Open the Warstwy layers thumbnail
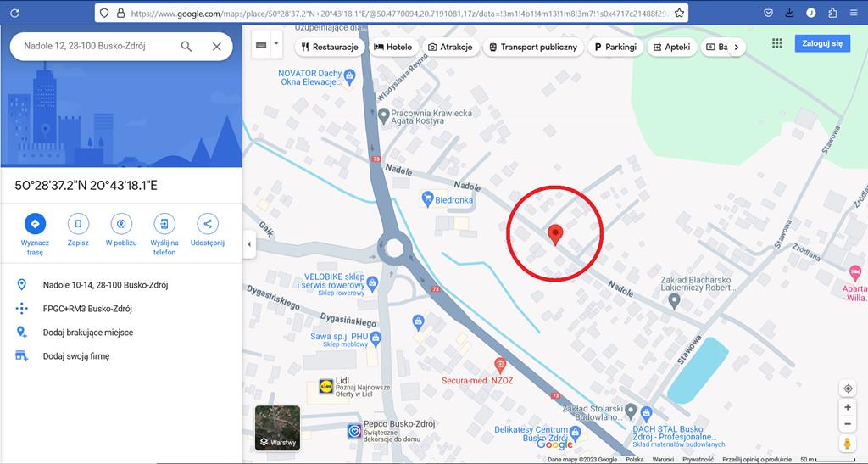 coord(277,428)
